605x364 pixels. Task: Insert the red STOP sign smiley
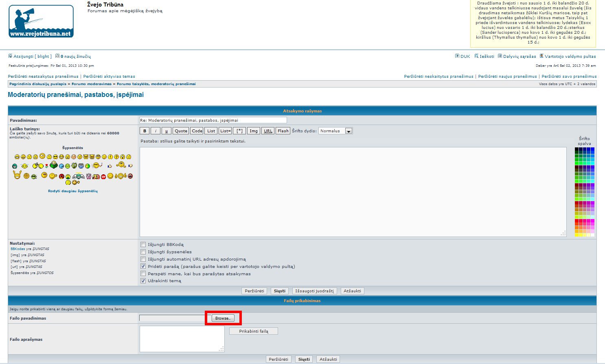104,176
